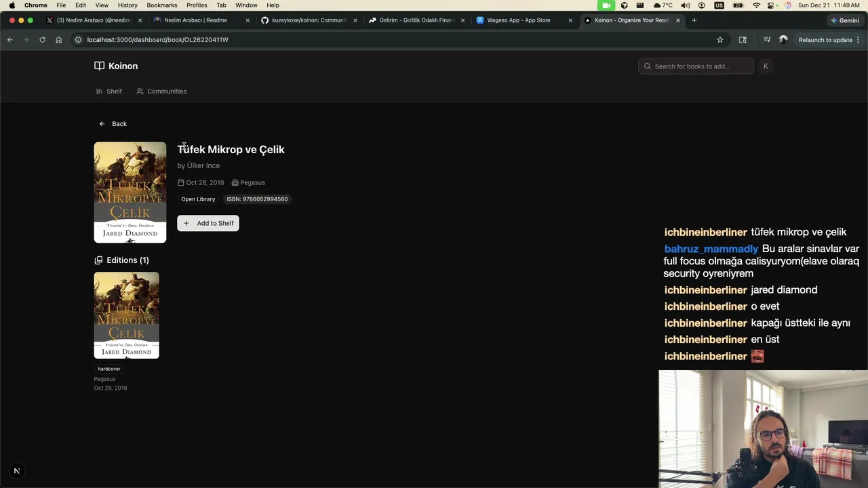Open the Chrome three-dot menu

coord(859,39)
